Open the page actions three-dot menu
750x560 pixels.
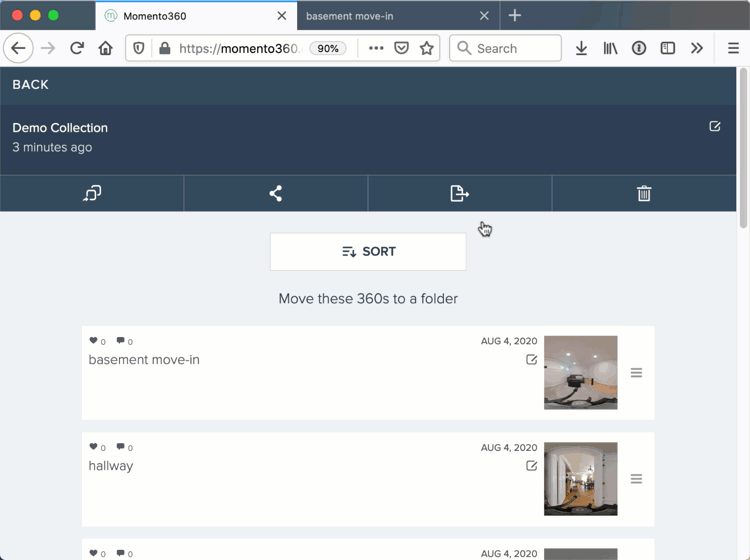tap(376, 48)
